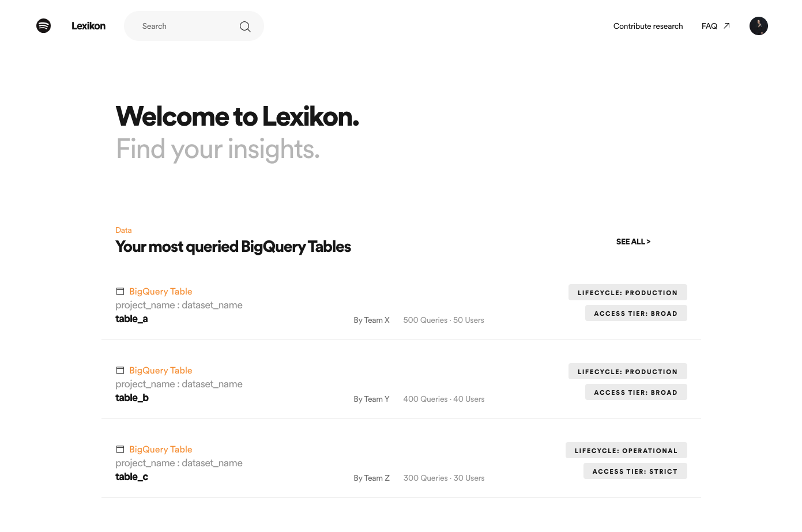The width and height of the screenshot is (802, 532).
Task: Click 400 Queries · 40 Users text
Action: pyautogui.click(x=444, y=399)
